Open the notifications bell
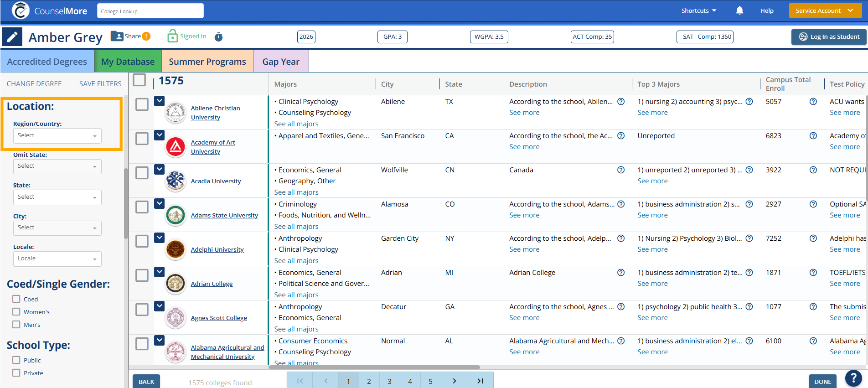 [739, 10]
